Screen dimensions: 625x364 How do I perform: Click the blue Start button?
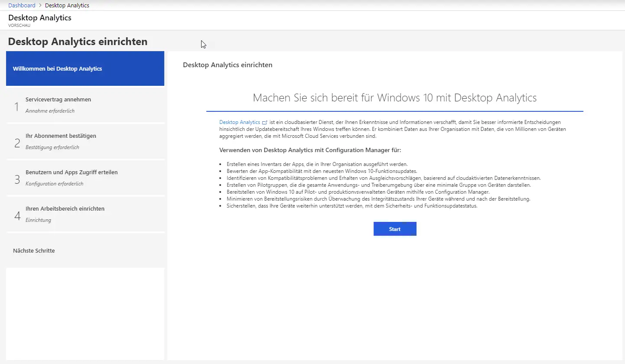point(395,229)
